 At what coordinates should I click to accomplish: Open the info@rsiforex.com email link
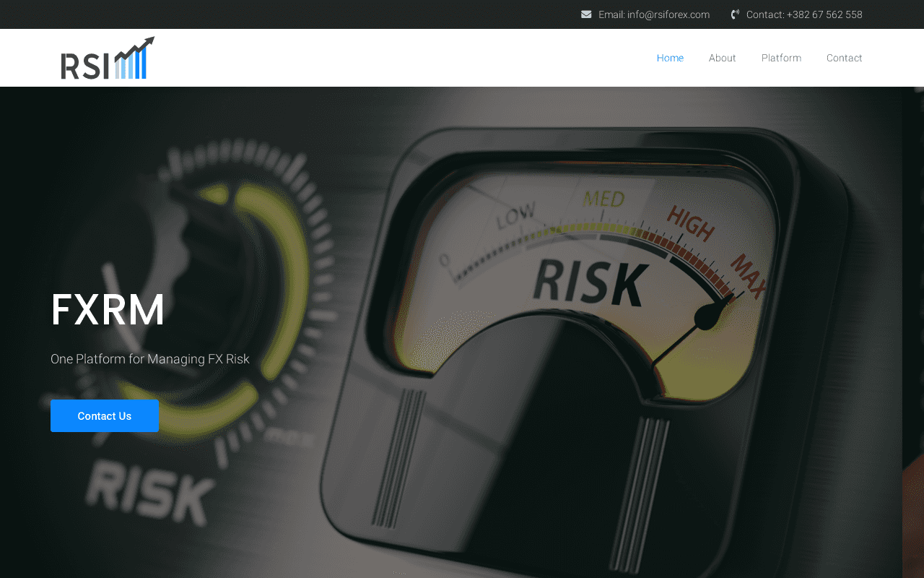668,14
